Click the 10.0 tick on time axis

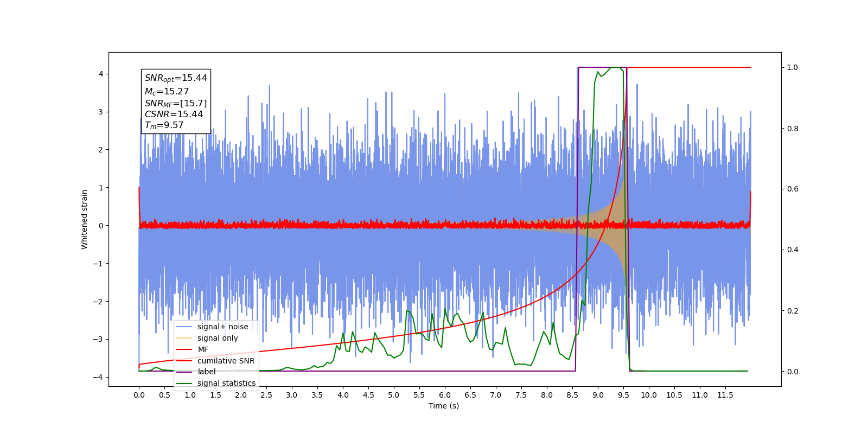coord(649,395)
